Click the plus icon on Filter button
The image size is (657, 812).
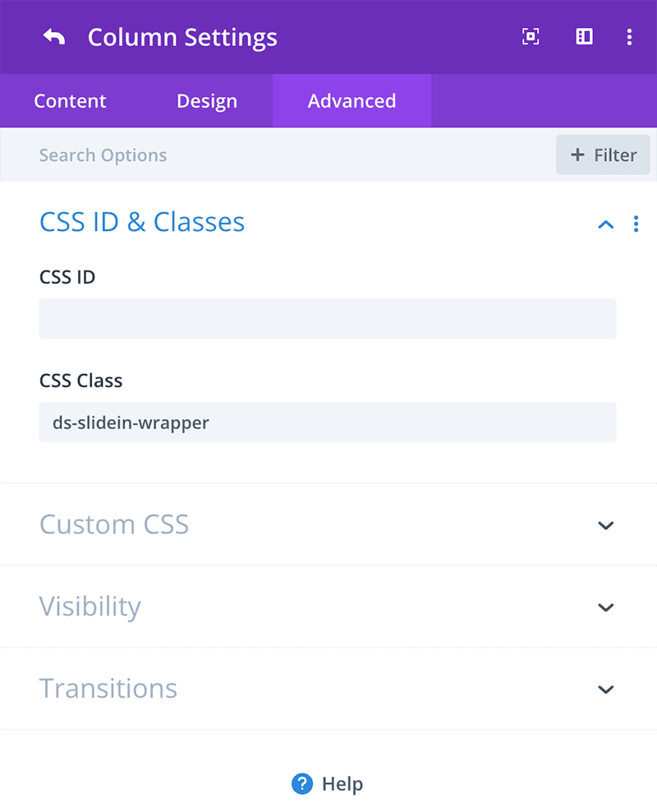pyautogui.click(x=577, y=155)
